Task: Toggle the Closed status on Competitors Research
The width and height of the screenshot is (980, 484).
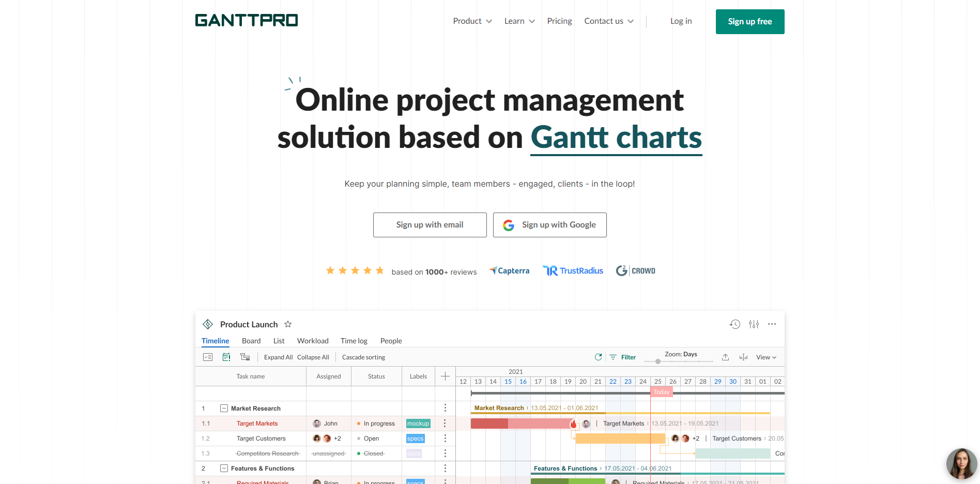Action: (x=360, y=453)
